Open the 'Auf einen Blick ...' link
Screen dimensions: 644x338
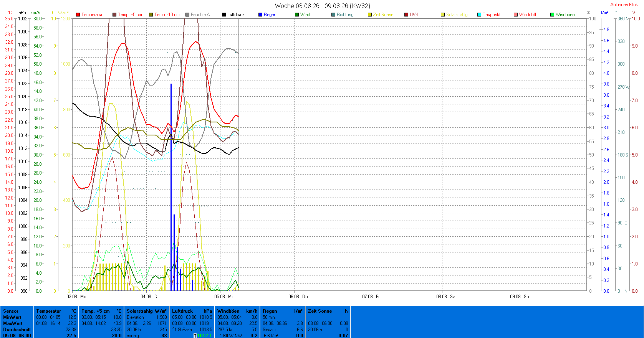[x=626, y=5]
